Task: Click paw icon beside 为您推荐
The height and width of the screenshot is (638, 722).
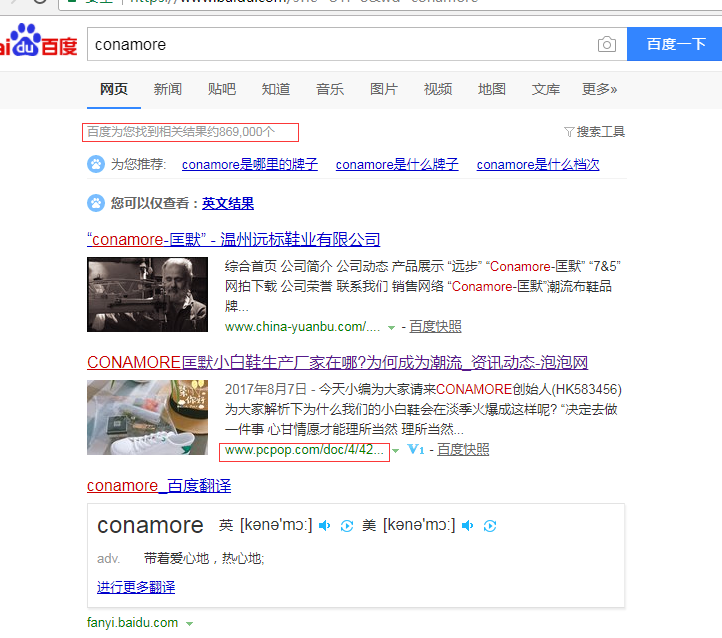Action: pos(96,164)
